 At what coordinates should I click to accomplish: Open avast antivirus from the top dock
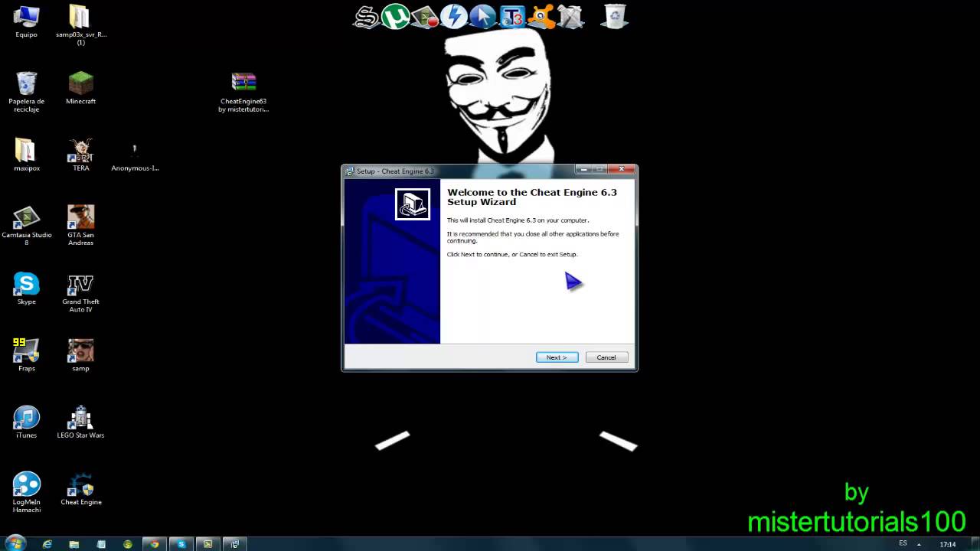pyautogui.click(x=541, y=16)
